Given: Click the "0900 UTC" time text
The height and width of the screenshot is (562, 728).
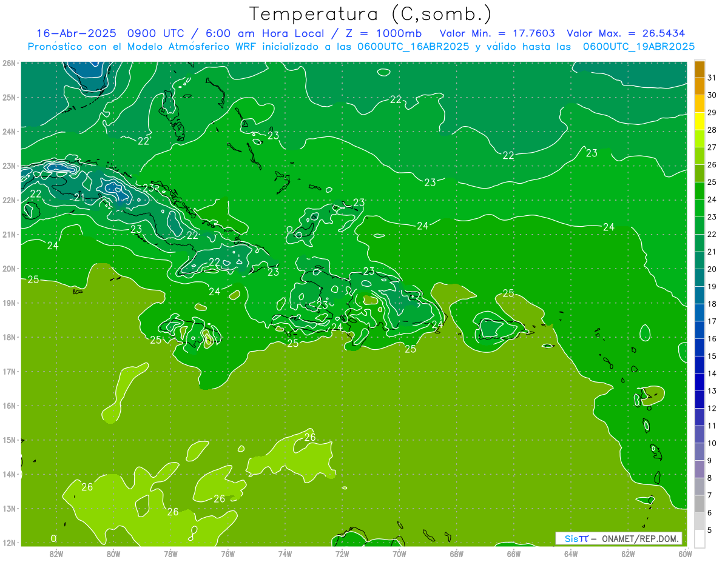Looking at the screenshot, I should (156, 33).
